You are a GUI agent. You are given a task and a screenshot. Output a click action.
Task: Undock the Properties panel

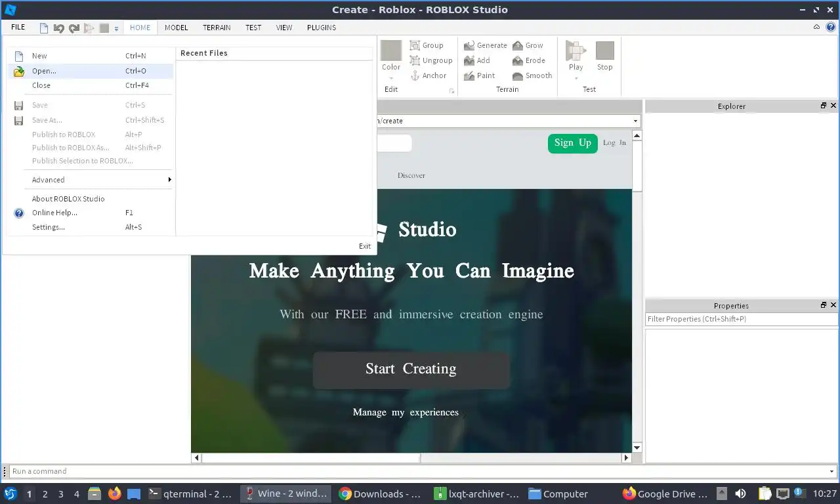tap(824, 305)
